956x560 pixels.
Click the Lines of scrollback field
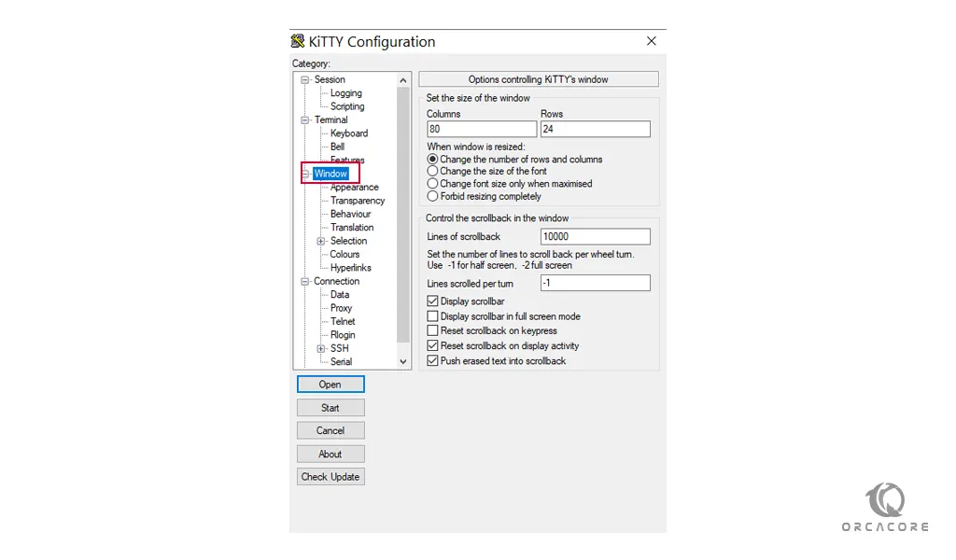point(595,237)
